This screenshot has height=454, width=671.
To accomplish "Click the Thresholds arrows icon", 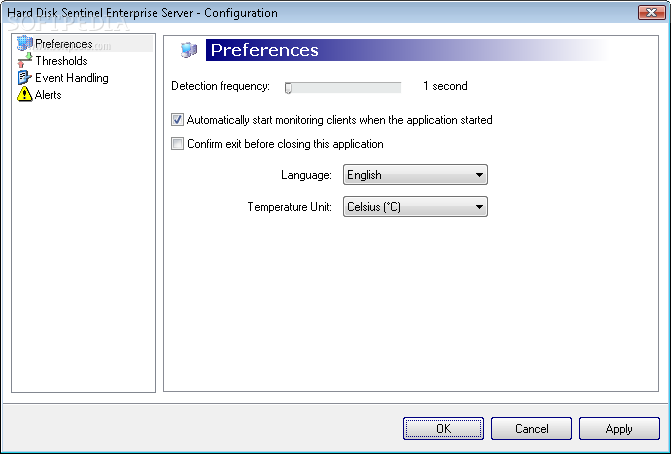I will pyautogui.click(x=24, y=61).
